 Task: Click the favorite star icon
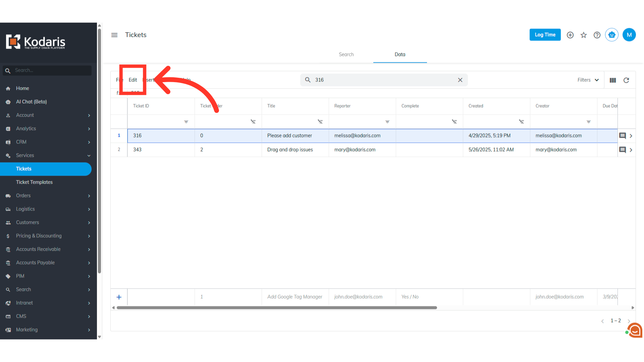584,35
